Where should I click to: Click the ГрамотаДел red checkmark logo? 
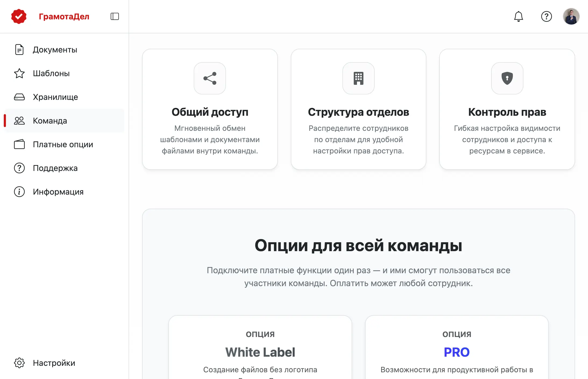coord(19,16)
